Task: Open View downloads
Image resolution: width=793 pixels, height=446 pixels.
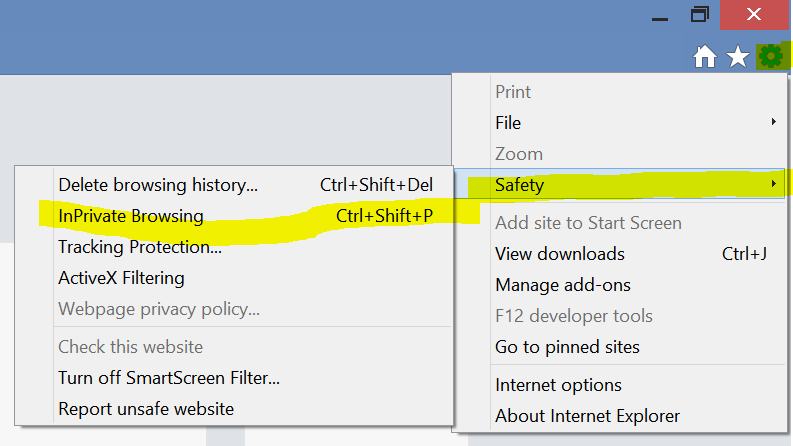Action: point(560,254)
